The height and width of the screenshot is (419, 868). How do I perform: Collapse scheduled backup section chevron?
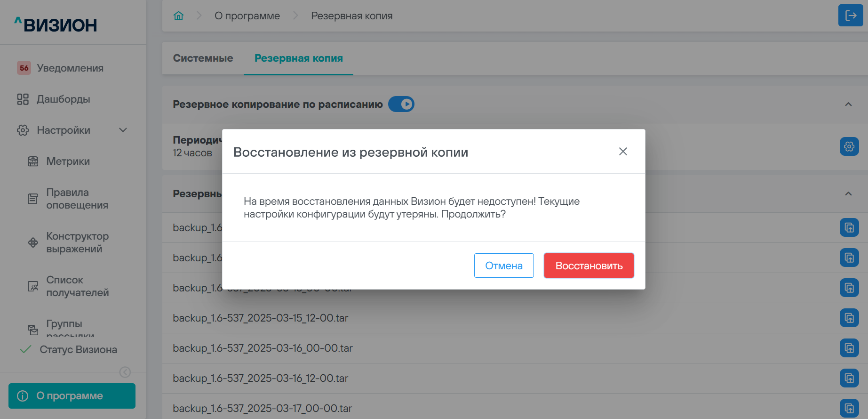(x=848, y=104)
